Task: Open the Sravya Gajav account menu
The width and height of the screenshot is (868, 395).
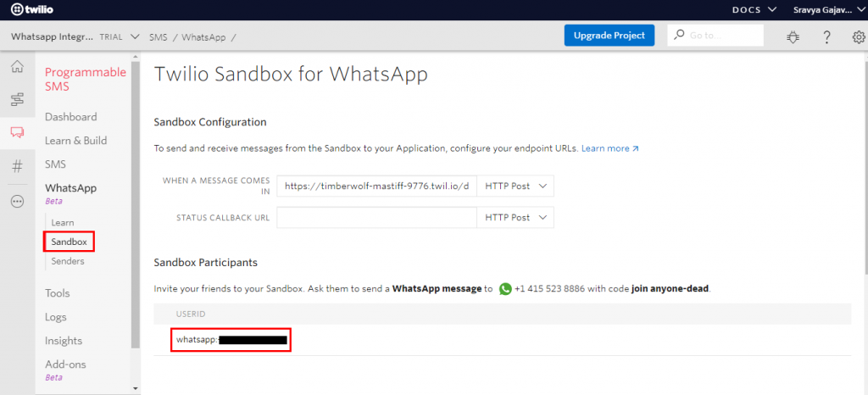Action: 827,10
